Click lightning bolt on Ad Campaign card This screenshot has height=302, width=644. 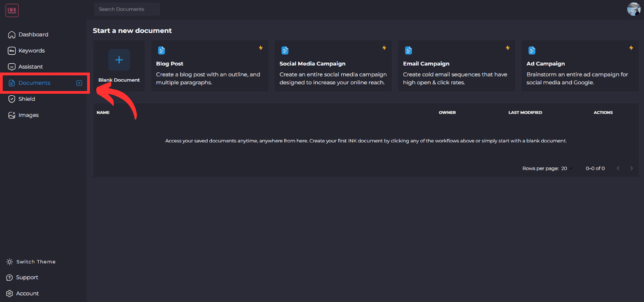click(631, 48)
